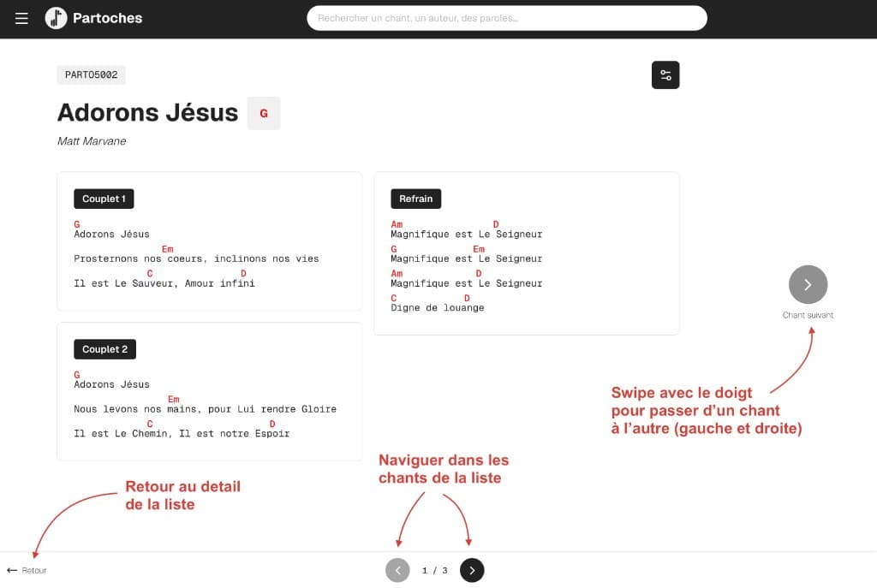Go to the next page with the right arrow
Viewport: 877px width, 588px height.
tap(472, 570)
